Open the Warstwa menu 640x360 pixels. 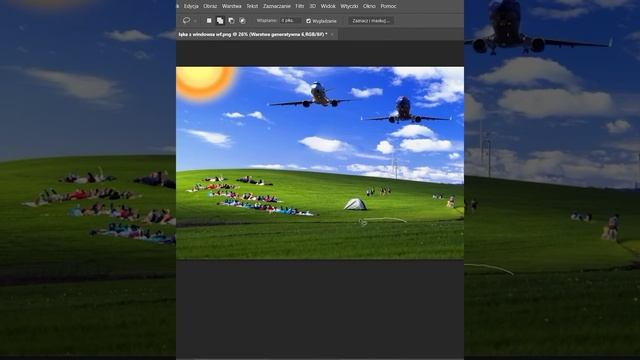pos(231,6)
